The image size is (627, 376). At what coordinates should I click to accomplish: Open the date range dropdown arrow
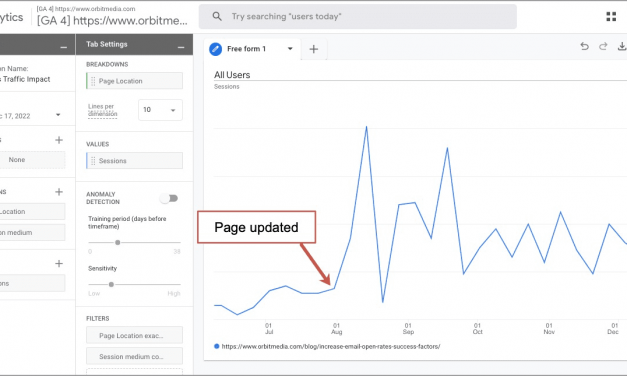[x=58, y=115]
